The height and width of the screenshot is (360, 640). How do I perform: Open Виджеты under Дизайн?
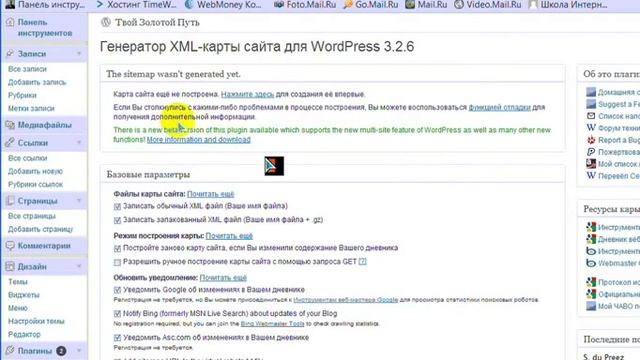click(24, 295)
